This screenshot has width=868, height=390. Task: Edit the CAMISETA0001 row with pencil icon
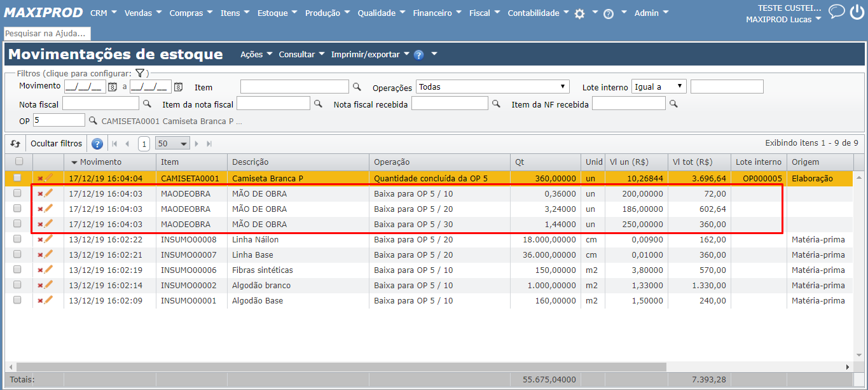[49, 178]
